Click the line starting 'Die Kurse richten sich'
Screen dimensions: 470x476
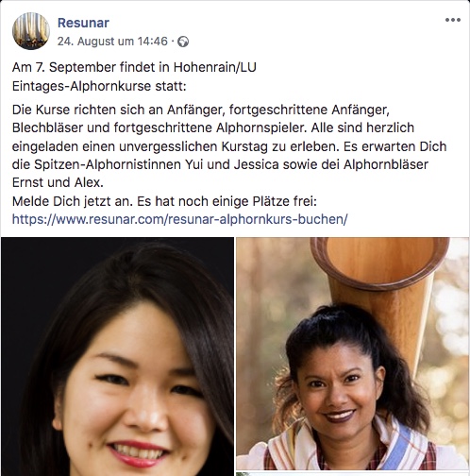click(x=201, y=110)
